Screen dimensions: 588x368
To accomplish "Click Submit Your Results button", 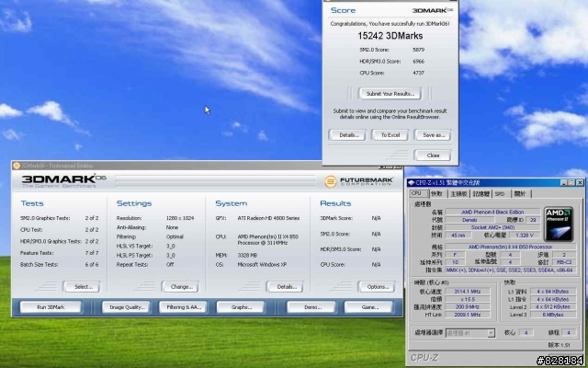I will (389, 93).
